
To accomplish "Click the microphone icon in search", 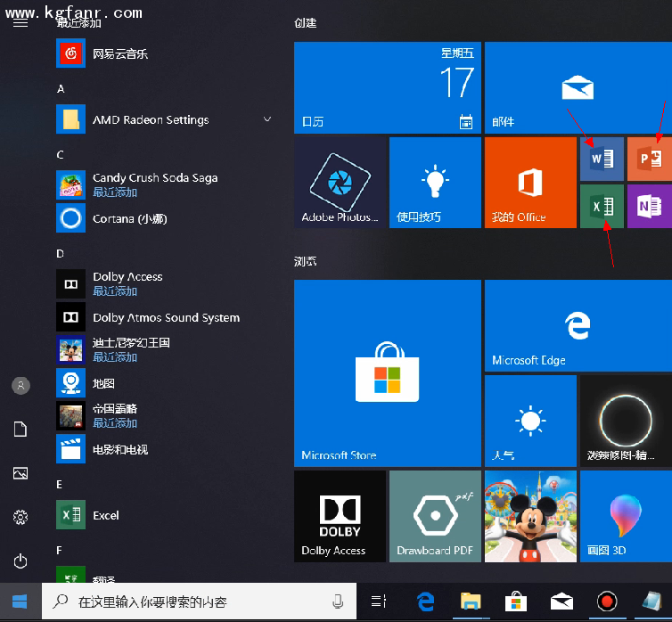I will 338,602.
